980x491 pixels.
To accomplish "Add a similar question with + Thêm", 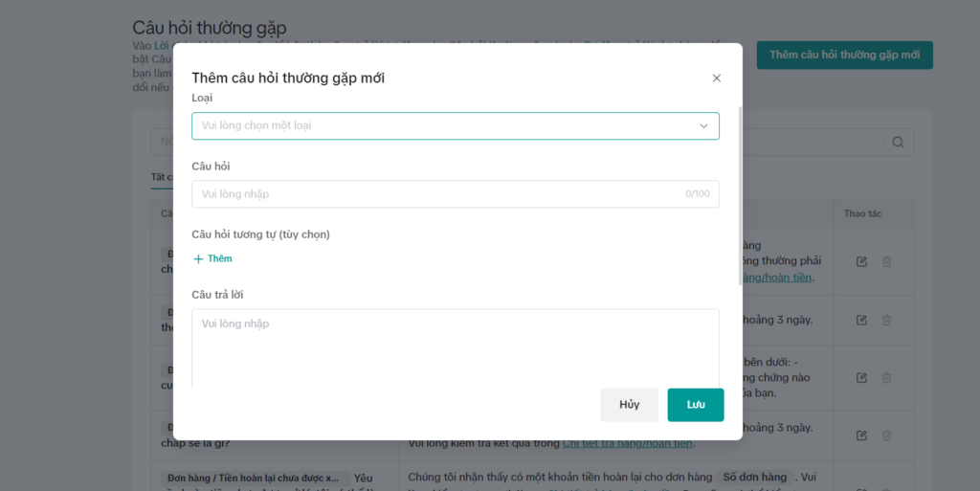I will [x=212, y=258].
